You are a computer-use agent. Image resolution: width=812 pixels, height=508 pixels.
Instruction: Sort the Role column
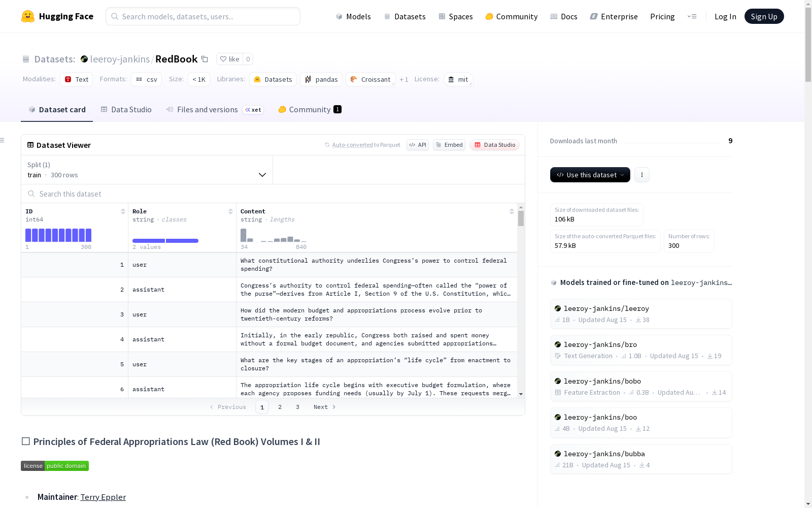(230, 211)
